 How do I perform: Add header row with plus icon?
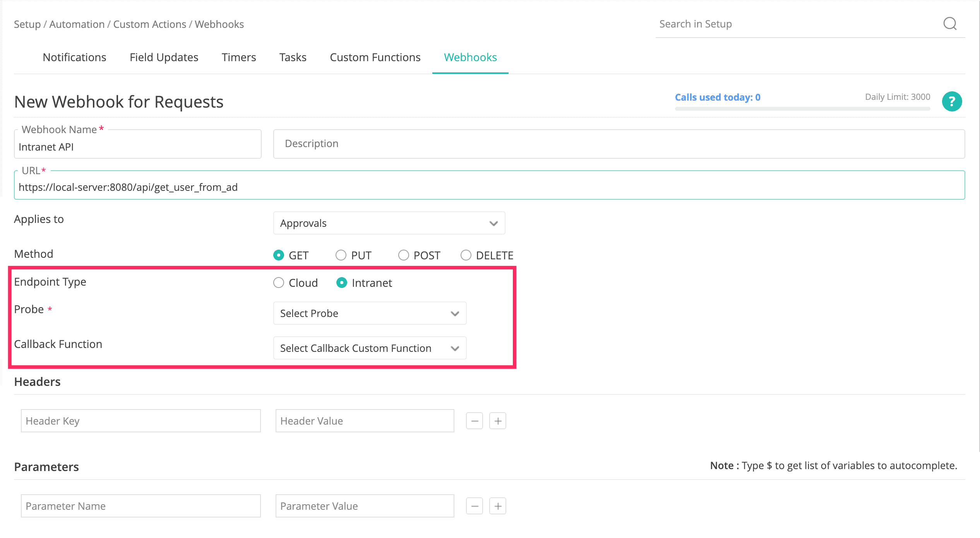[x=498, y=421]
